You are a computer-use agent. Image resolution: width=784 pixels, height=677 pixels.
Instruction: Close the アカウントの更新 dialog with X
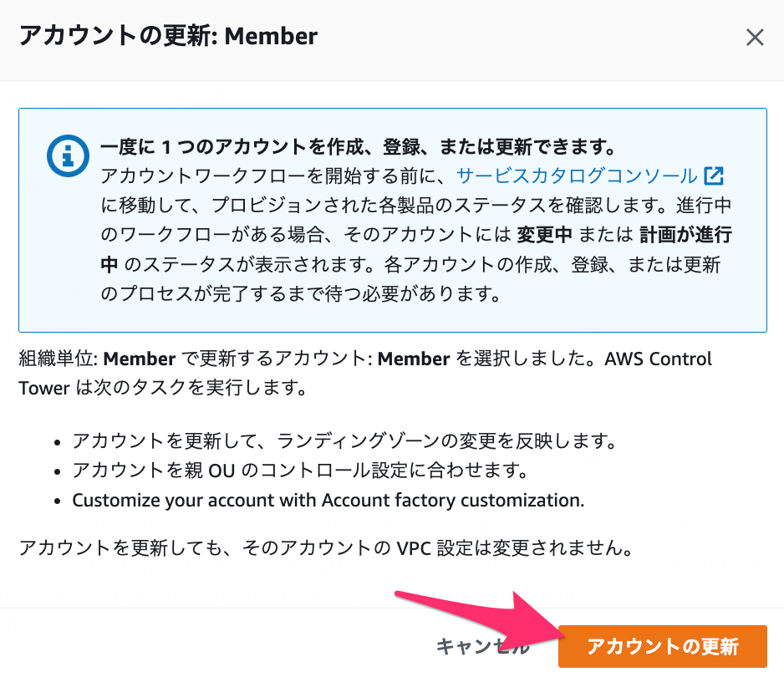[x=755, y=37]
